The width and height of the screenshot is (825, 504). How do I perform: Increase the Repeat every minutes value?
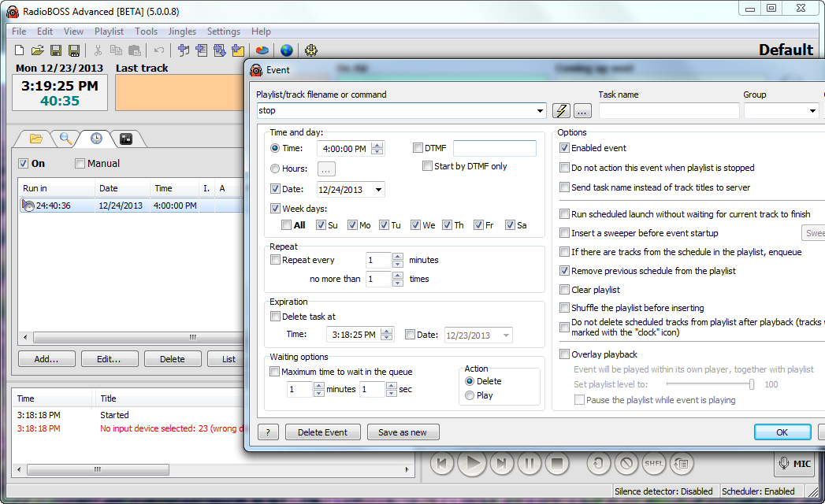[x=398, y=257]
